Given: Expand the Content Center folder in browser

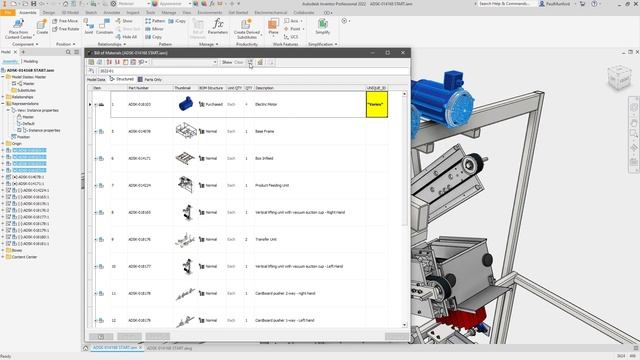Looking at the screenshot, I should [3, 257].
